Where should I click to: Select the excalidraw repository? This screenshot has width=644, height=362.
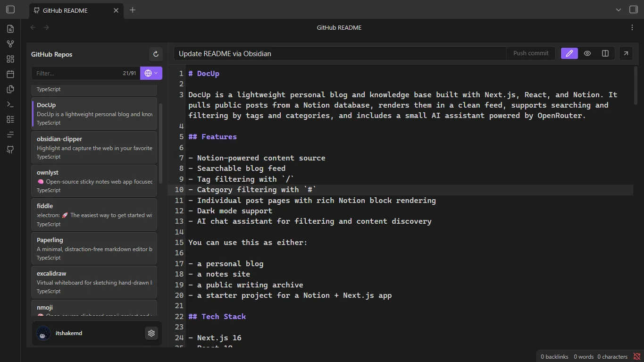tap(94, 282)
